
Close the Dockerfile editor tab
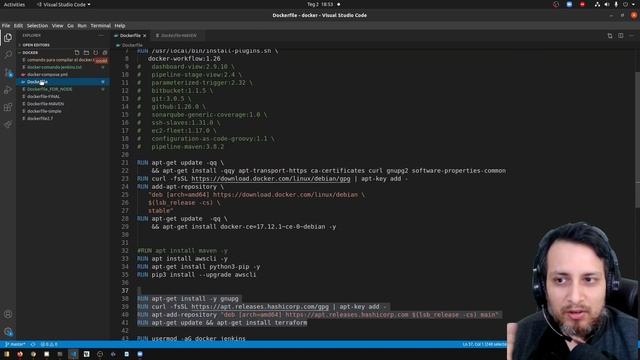click(x=144, y=36)
